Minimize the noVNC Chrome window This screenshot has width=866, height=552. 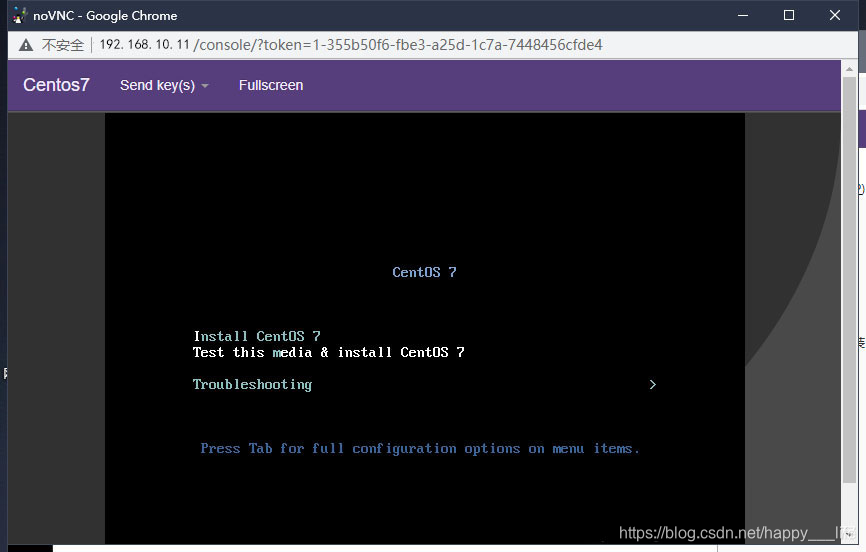(743, 15)
